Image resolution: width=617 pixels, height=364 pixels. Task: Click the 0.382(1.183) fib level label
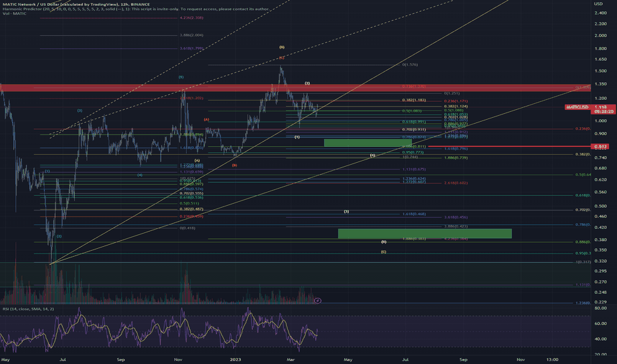[414, 100]
